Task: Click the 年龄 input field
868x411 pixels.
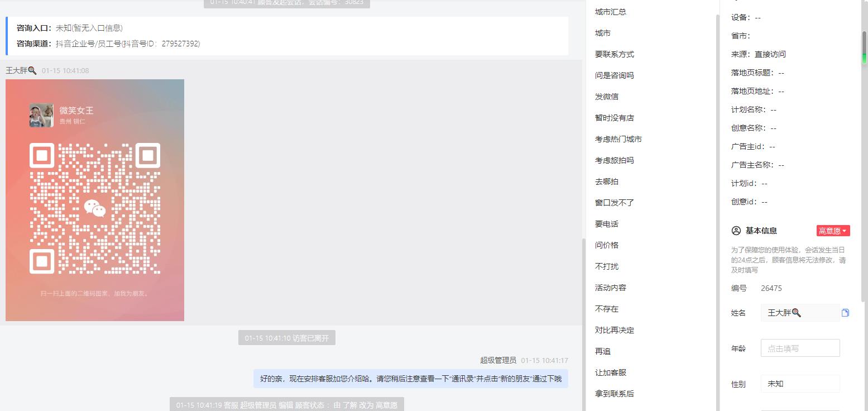Action: click(x=800, y=348)
